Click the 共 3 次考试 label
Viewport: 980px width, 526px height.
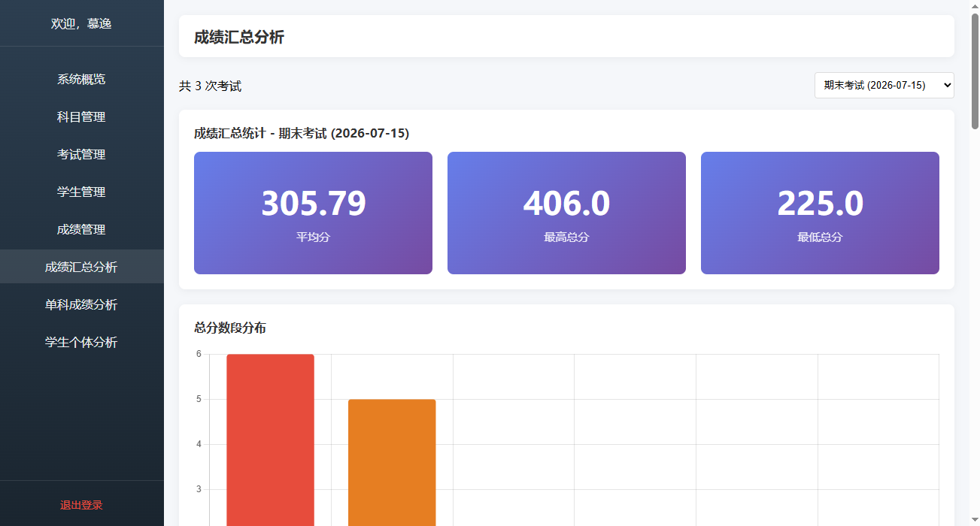click(211, 86)
